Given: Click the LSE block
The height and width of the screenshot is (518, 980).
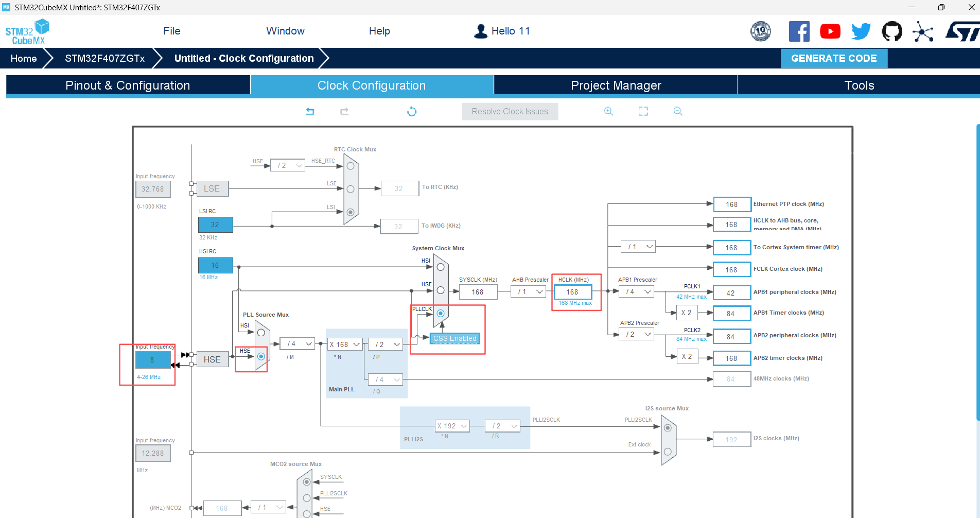Looking at the screenshot, I should pyautogui.click(x=212, y=189).
